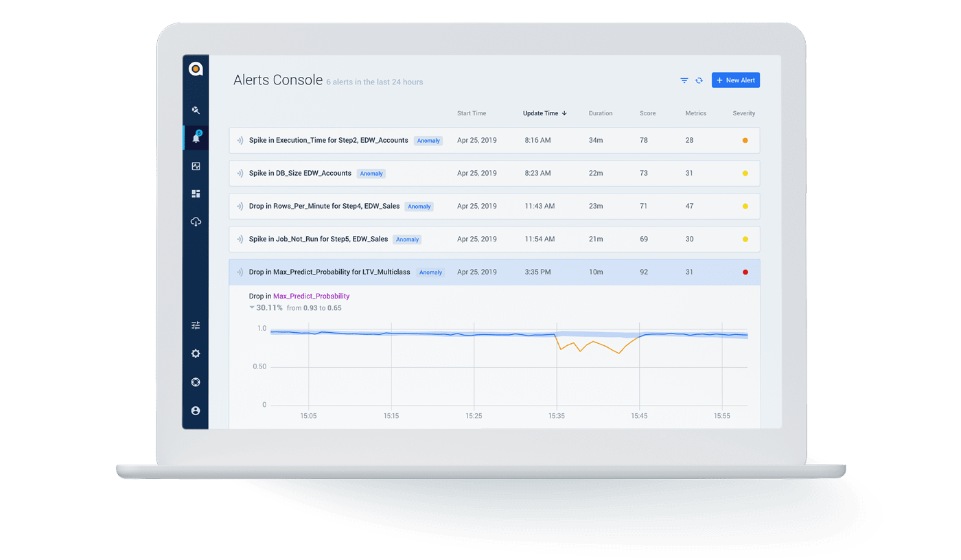Click '6 alerts in the last 24 hours' text
This screenshot has width=961, height=560.
(x=375, y=82)
